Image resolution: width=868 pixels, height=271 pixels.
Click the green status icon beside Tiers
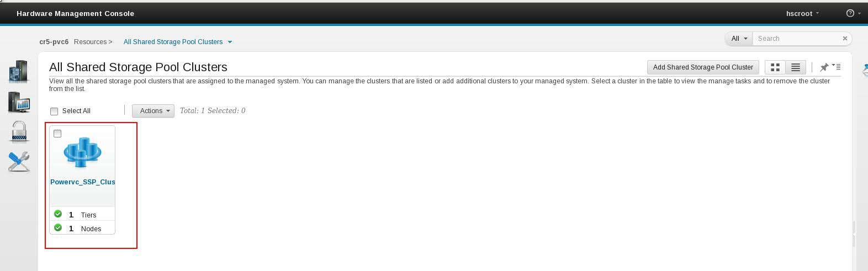(58, 214)
